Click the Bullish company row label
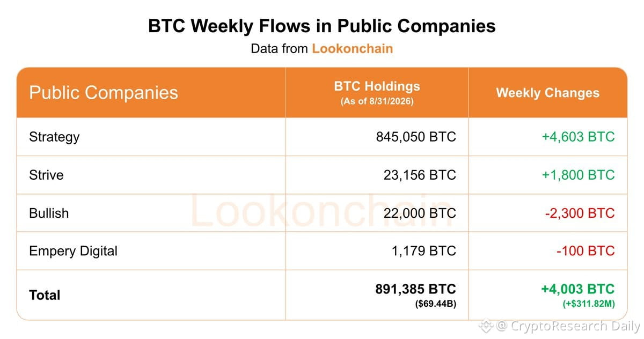This screenshot has width=644, height=339. pos(49,213)
